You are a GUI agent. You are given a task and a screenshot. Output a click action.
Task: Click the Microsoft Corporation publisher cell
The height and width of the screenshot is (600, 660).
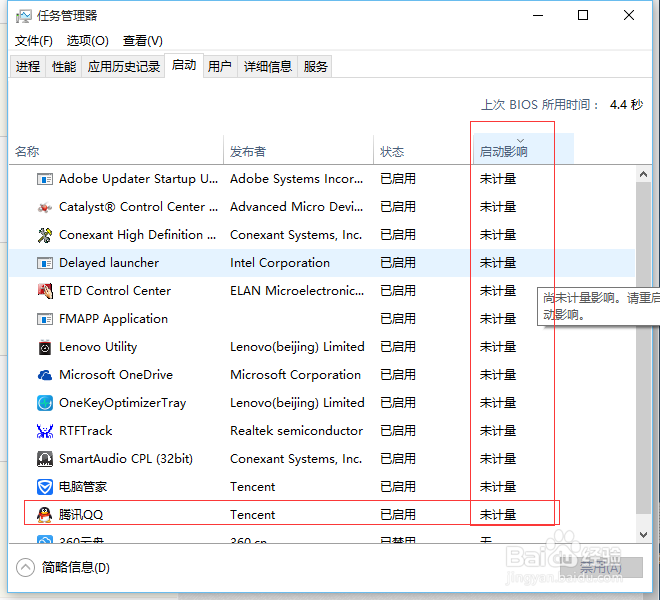coord(295,375)
